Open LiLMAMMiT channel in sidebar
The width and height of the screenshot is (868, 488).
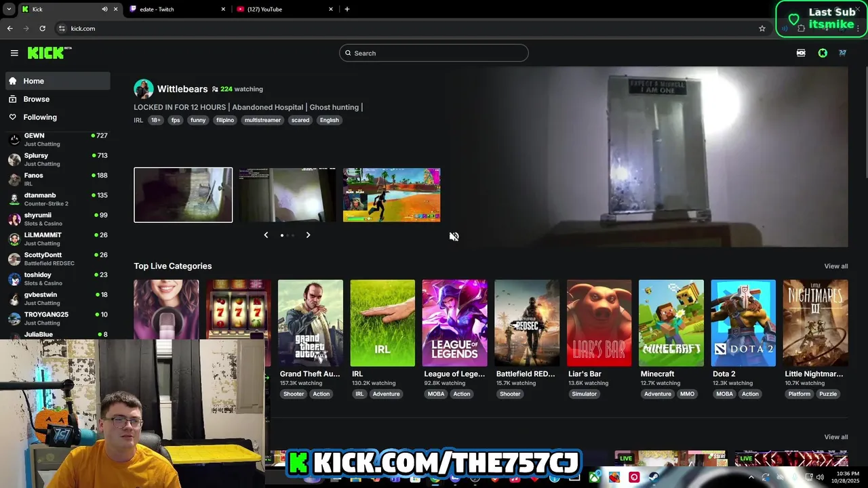(58, 239)
